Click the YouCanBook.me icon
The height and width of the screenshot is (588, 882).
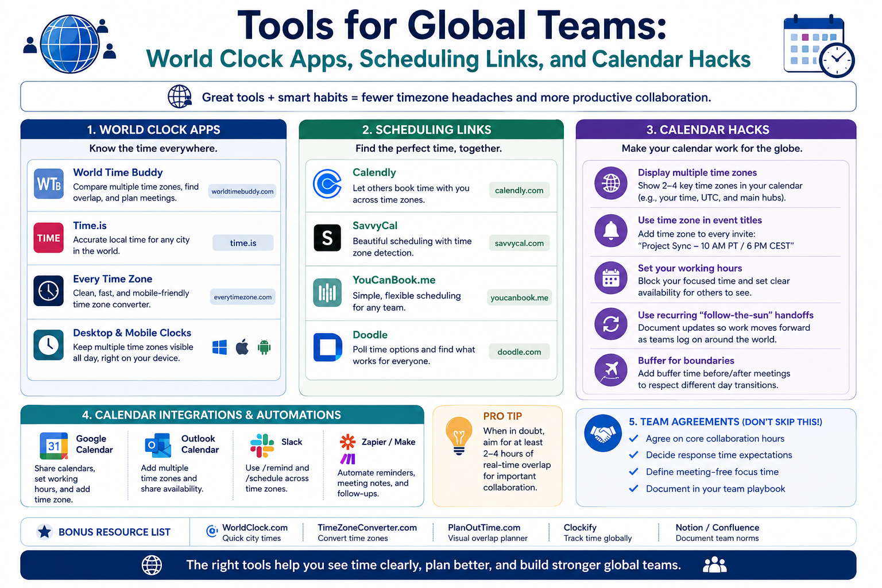327,292
